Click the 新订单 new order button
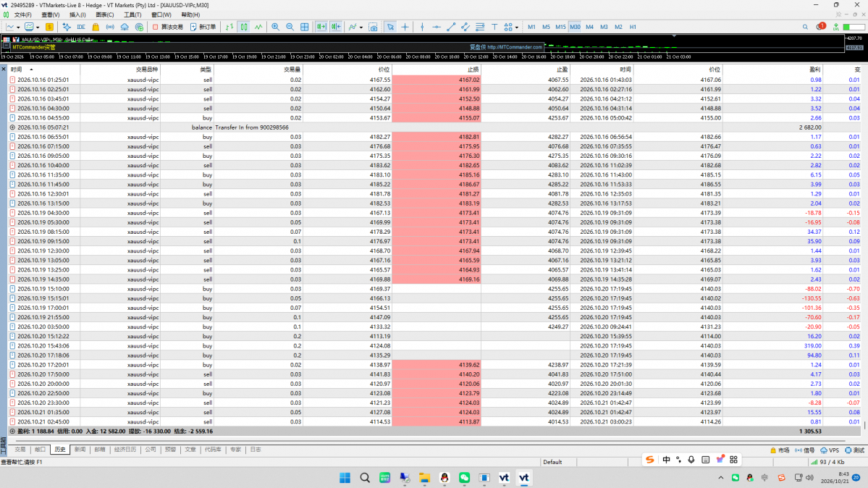 [x=203, y=27]
